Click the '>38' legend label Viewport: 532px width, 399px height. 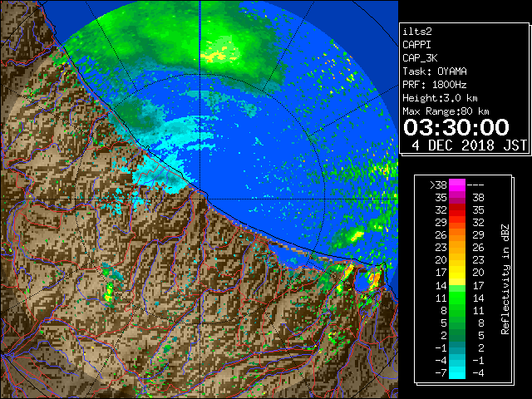pyautogui.click(x=438, y=185)
